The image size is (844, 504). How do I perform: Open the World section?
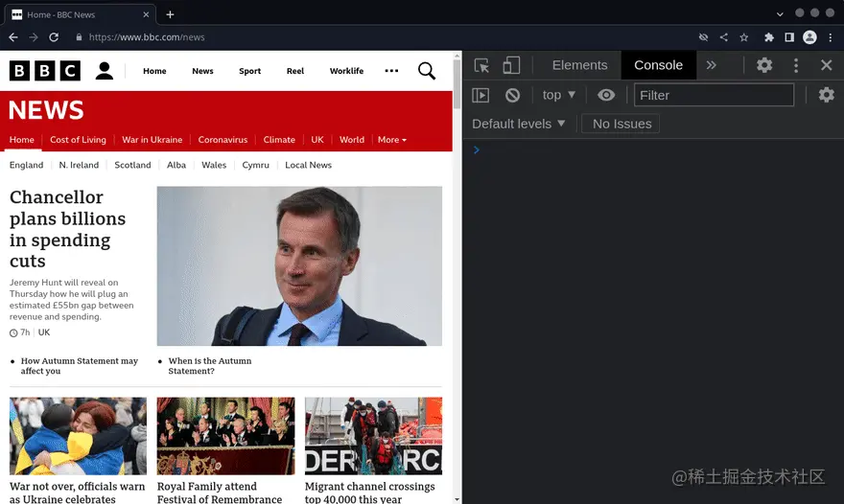(x=351, y=139)
